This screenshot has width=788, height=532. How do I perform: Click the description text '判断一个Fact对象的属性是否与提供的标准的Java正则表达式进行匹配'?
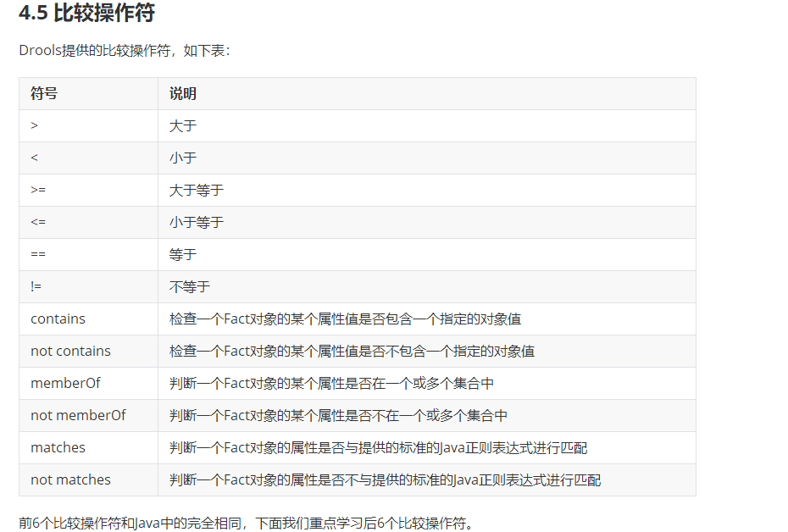click(x=379, y=447)
